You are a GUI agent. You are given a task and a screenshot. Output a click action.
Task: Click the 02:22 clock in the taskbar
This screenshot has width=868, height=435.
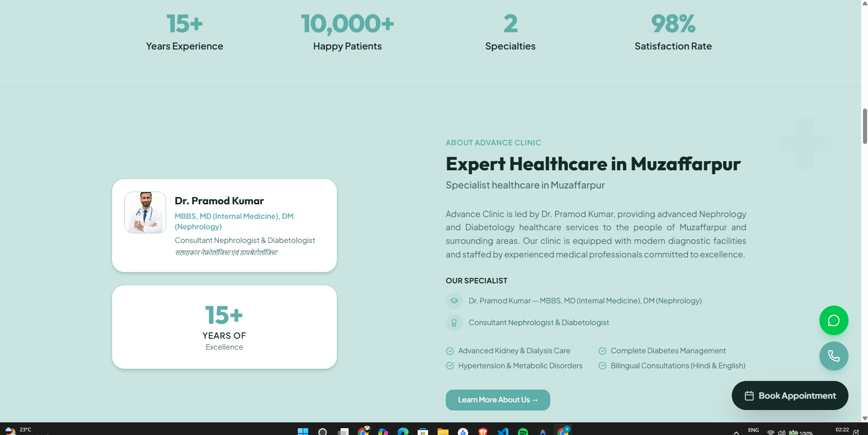click(842, 430)
